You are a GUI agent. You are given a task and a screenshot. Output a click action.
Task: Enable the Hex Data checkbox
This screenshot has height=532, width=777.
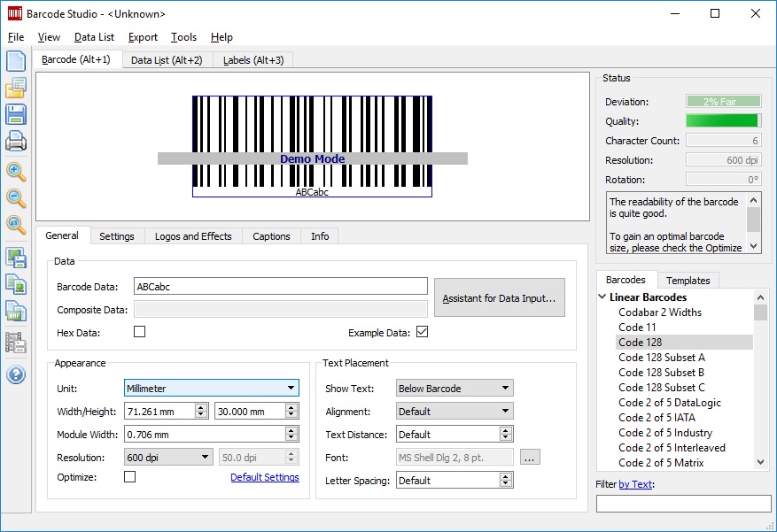(x=138, y=329)
